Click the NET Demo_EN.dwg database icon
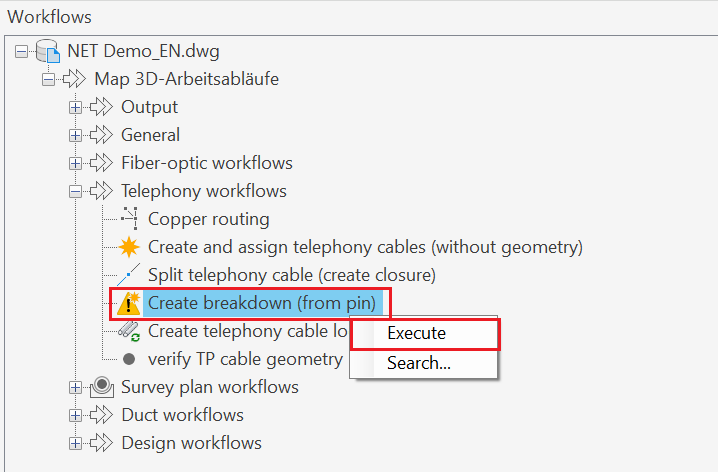 (47, 51)
